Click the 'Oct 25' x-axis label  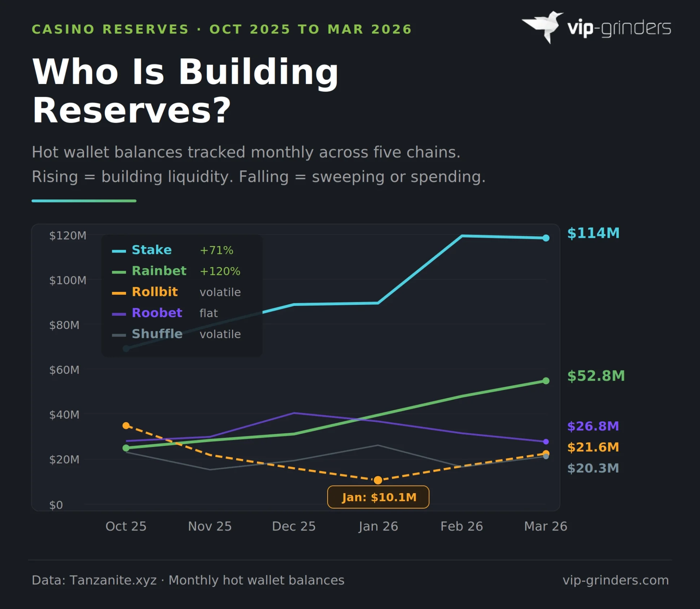(126, 526)
